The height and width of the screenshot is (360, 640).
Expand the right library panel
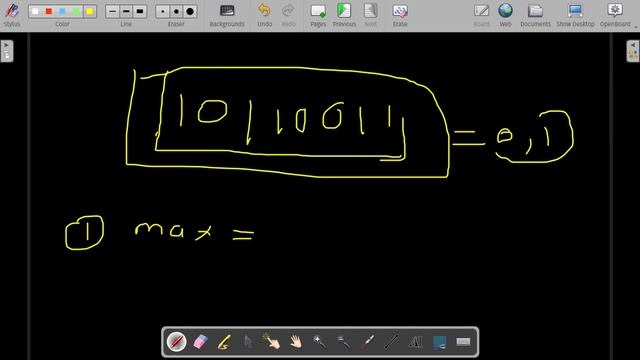point(633,51)
